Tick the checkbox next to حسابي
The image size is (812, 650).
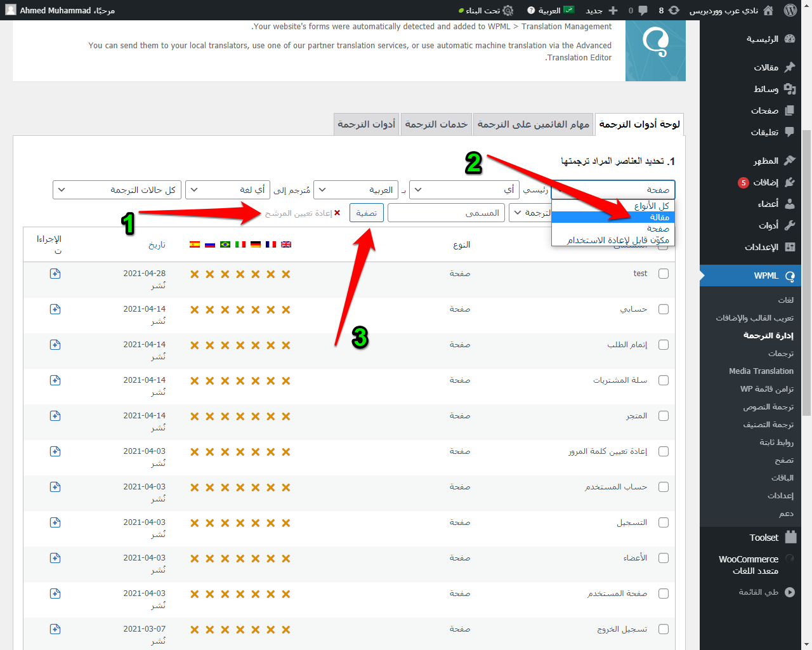[664, 309]
